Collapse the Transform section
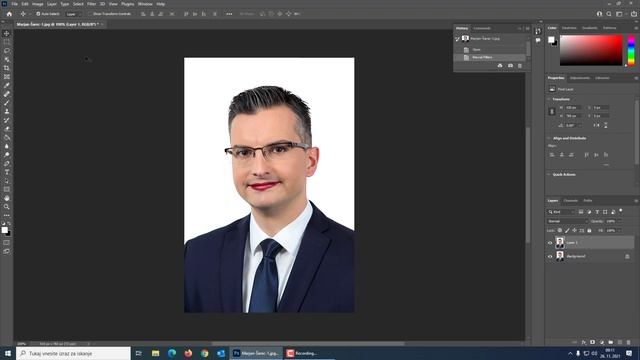Viewport: 640px width, 360px height. pos(549,99)
